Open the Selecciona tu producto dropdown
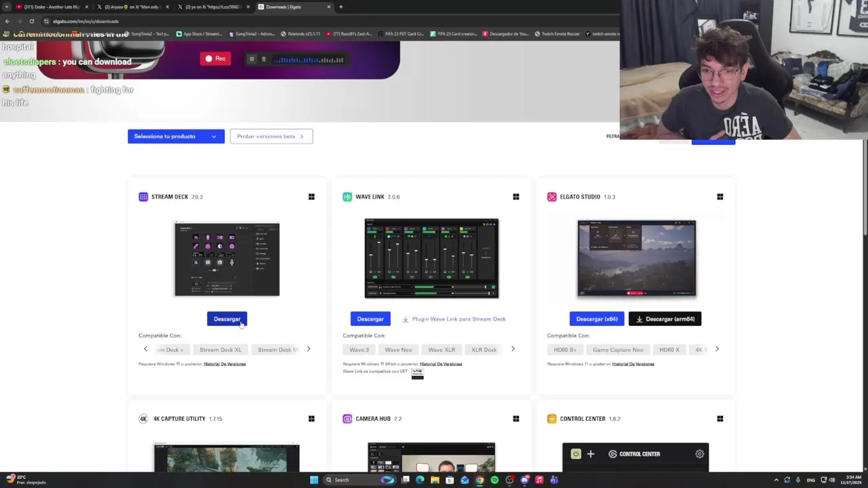Image resolution: width=868 pixels, height=488 pixels. pos(176,136)
